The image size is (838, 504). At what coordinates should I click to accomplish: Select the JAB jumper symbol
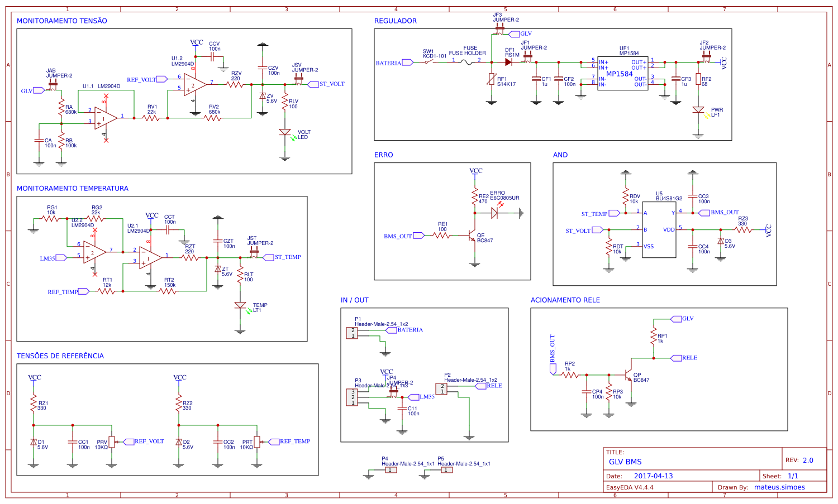(x=53, y=84)
